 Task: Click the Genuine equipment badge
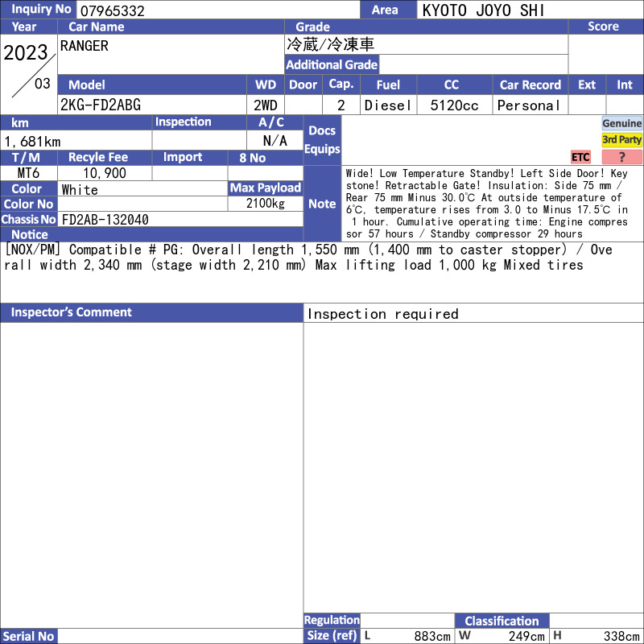621,123
